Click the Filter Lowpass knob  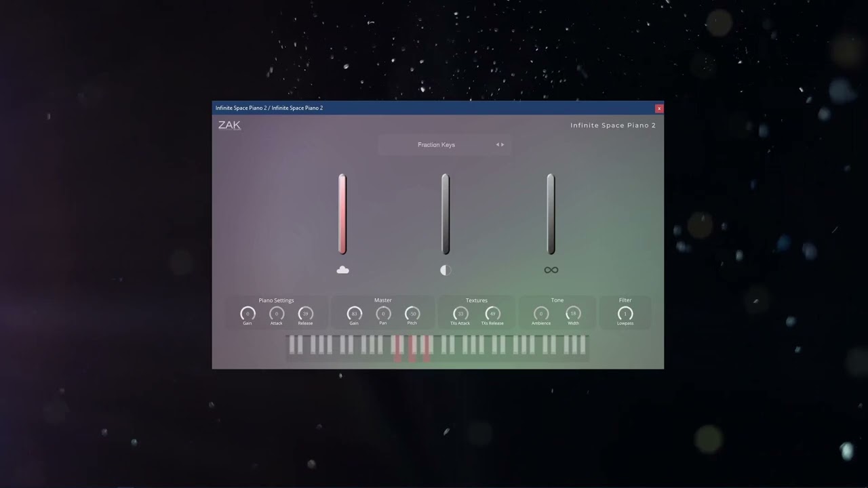625,313
